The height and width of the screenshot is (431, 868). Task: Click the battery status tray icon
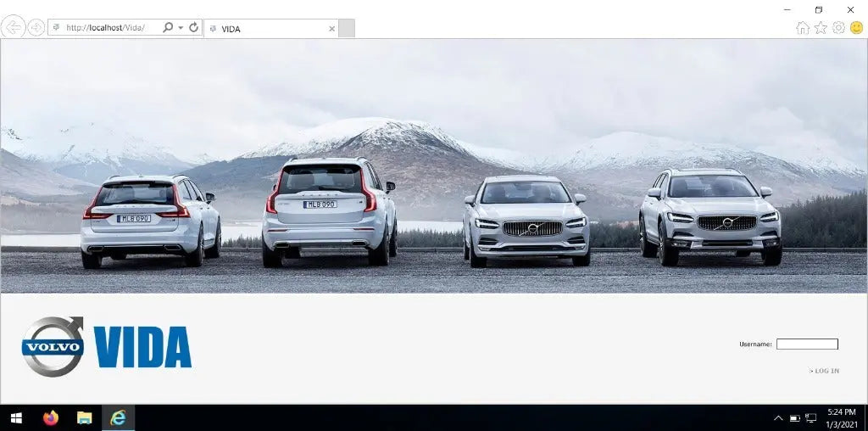(x=794, y=418)
